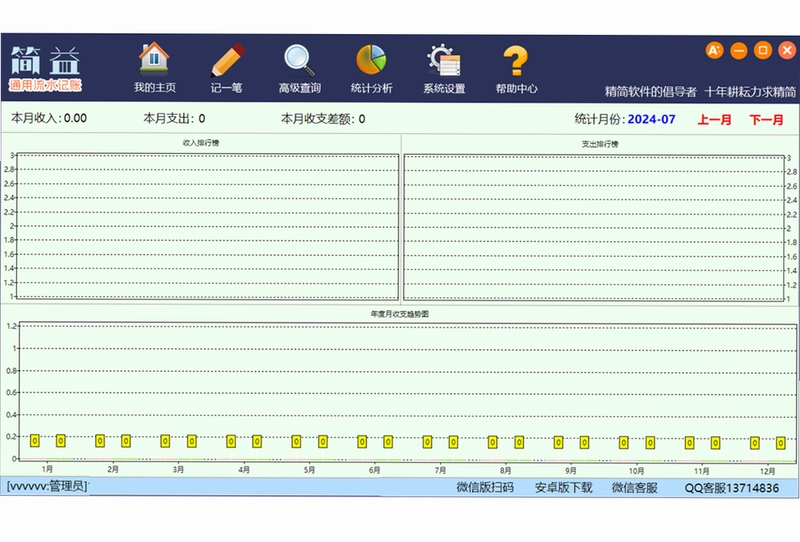Viewport: 800px width, 542px height.
Task: Open the 我的主页 house icon
Action: (154, 57)
